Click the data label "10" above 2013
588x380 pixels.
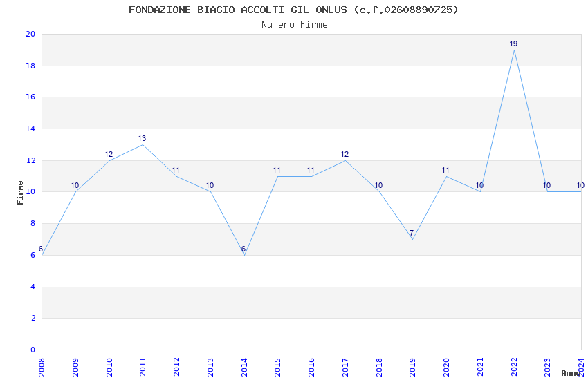[210, 185]
